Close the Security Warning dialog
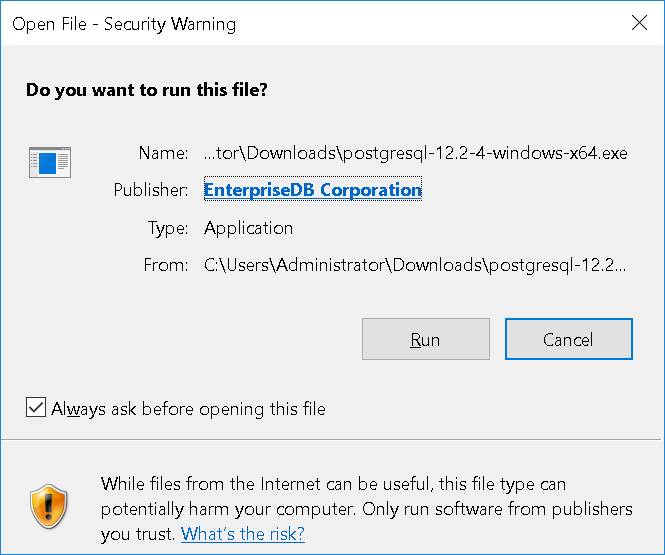665x555 pixels. point(639,24)
